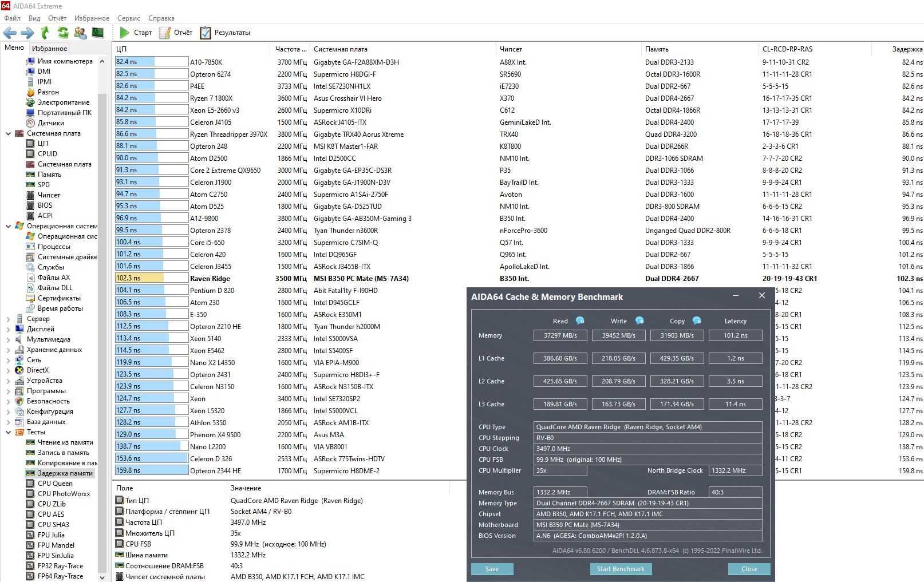The image size is (924, 582).
Task: Select the Задержка памяти benchmark item
Action: 60,473
